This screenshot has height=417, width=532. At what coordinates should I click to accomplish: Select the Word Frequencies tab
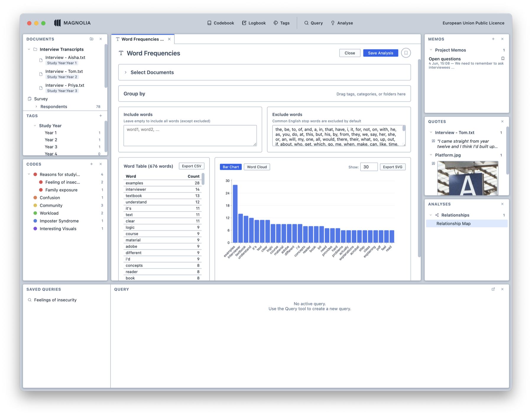[142, 39]
